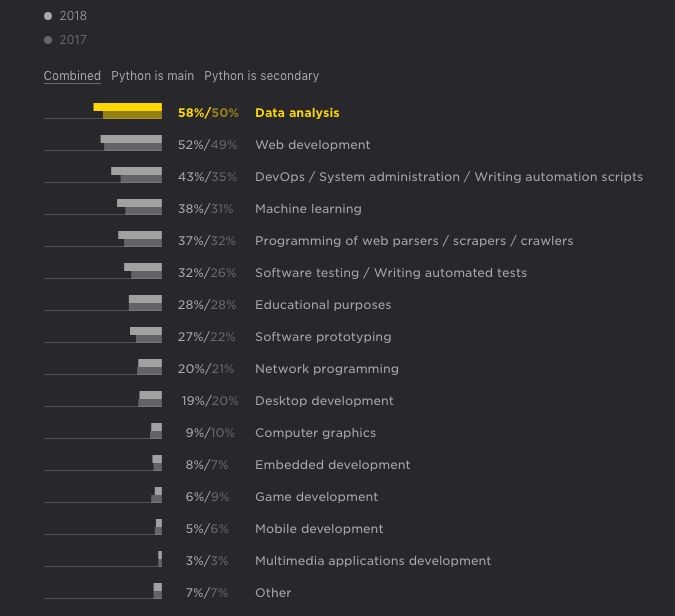
Task: Select the web parsers bar
Action: pos(140,239)
